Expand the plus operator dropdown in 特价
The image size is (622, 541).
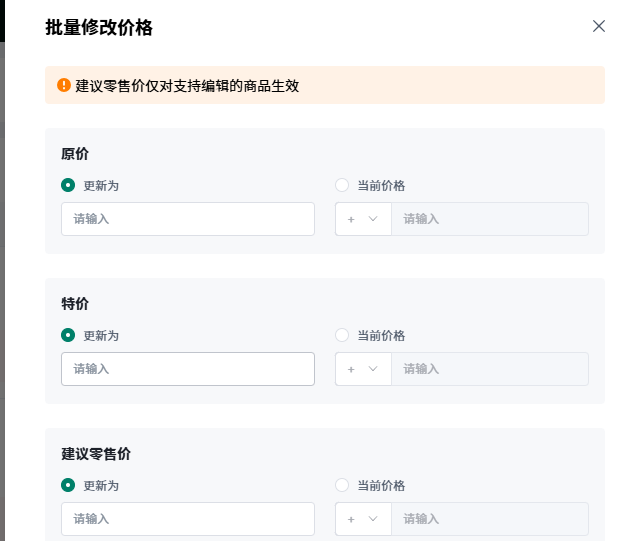pyautogui.click(x=362, y=369)
